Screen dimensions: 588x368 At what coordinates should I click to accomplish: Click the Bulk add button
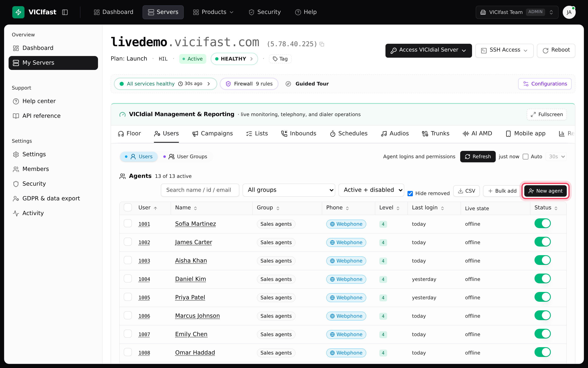tap(502, 191)
